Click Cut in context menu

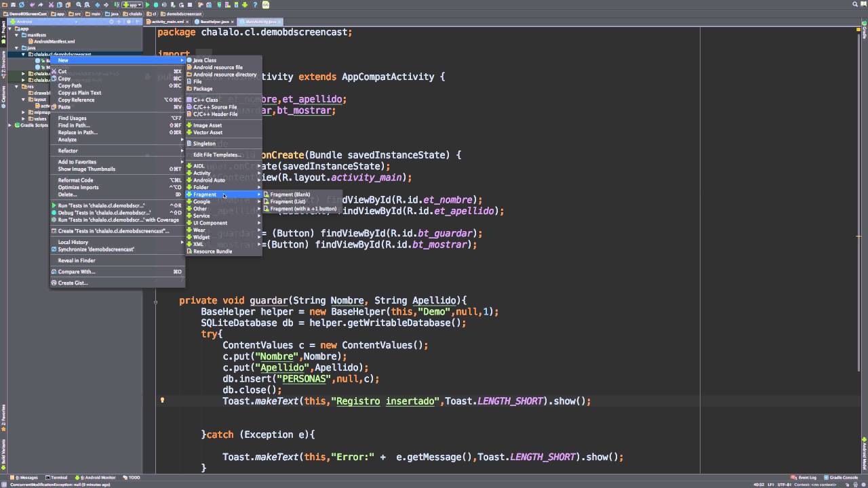pyautogui.click(x=117, y=71)
